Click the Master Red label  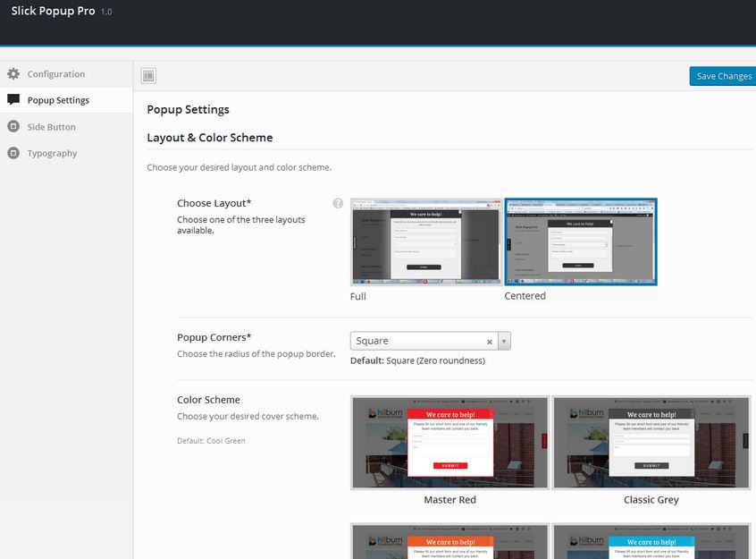[449, 500]
